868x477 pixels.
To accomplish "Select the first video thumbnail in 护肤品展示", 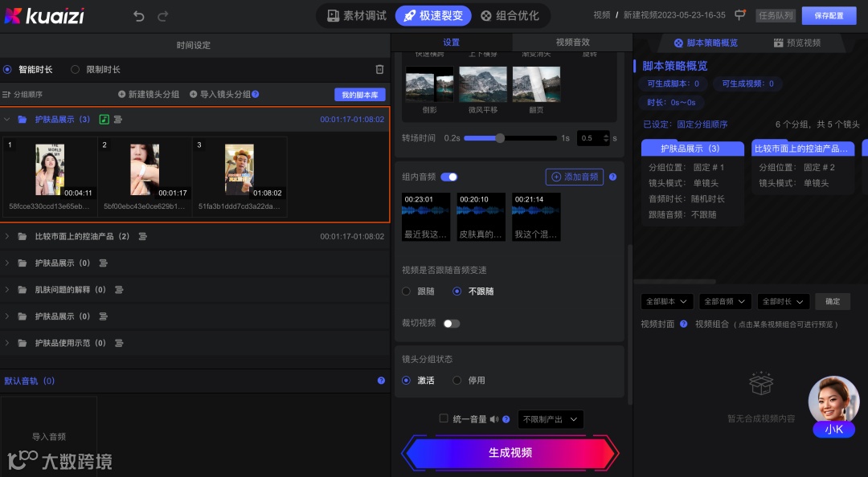I will (x=51, y=169).
